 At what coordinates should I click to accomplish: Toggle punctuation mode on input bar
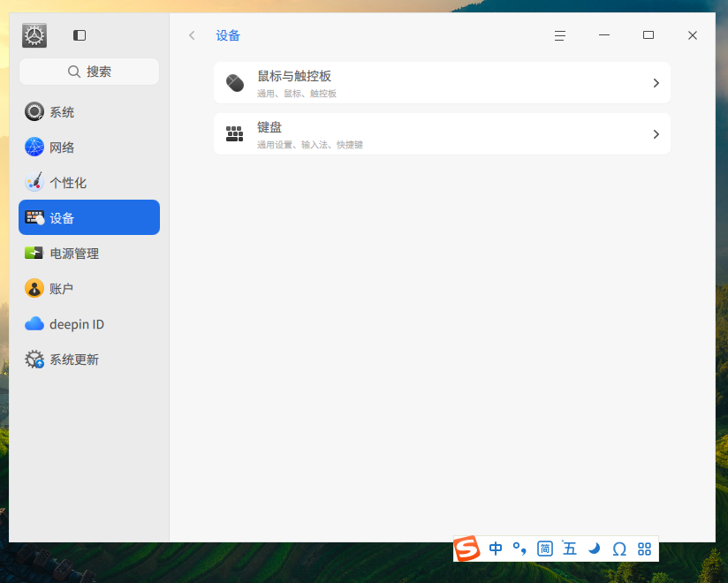(519, 549)
